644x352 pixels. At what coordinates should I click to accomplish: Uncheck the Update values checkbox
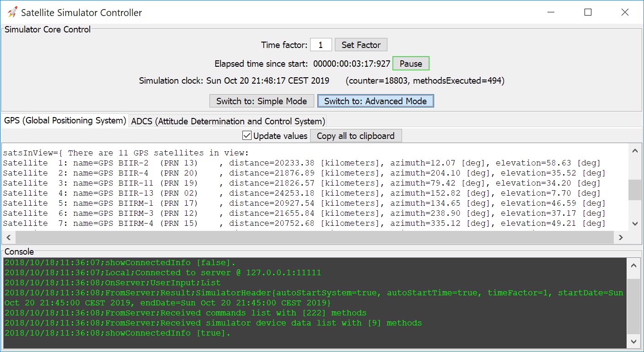click(247, 136)
